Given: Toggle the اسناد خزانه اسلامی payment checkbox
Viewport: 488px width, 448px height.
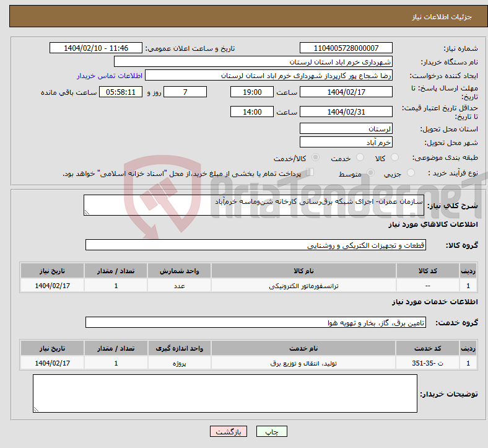Looking at the screenshot, I should point(310,172).
